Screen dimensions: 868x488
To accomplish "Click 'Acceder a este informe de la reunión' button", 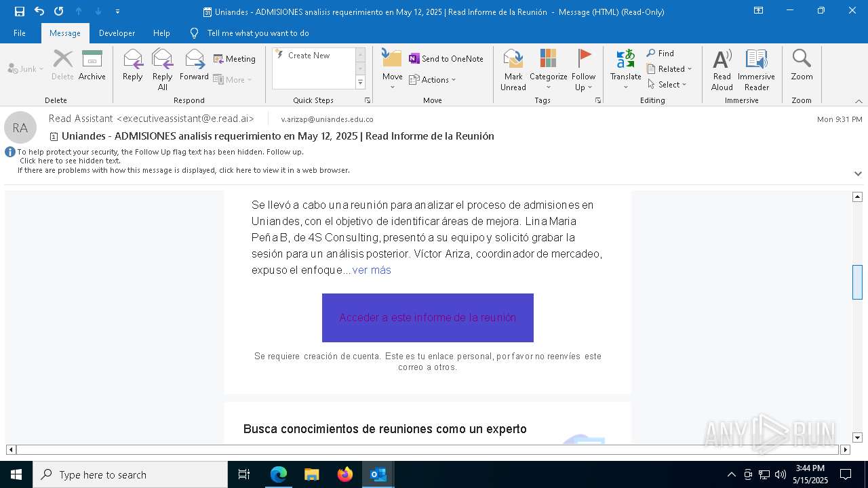I will 428,318.
